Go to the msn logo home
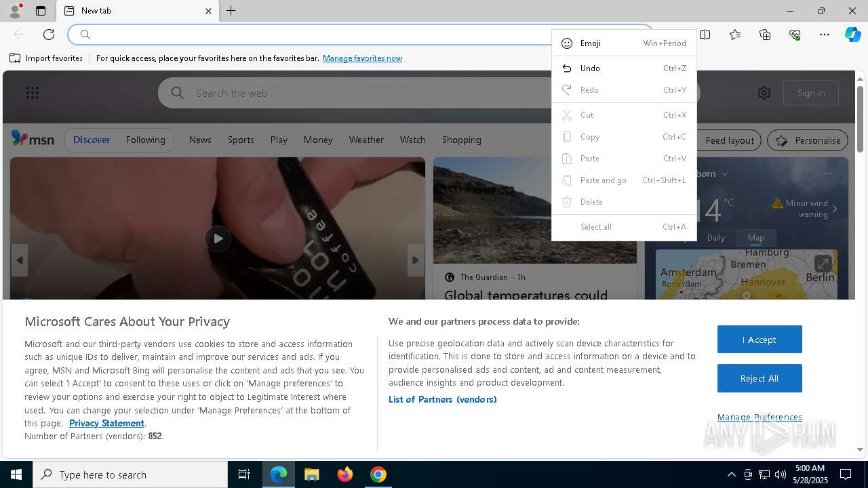The height and width of the screenshot is (488, 868). (33, 139)
